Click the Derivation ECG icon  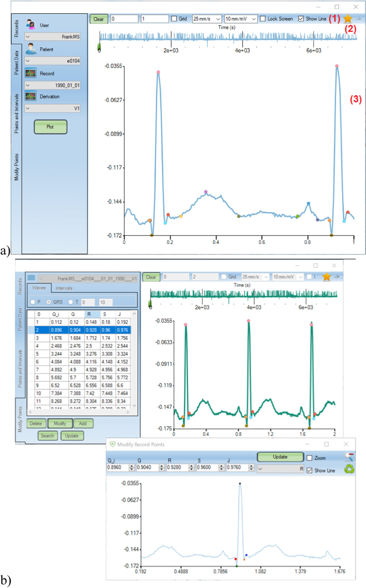(x=30, y=96)
